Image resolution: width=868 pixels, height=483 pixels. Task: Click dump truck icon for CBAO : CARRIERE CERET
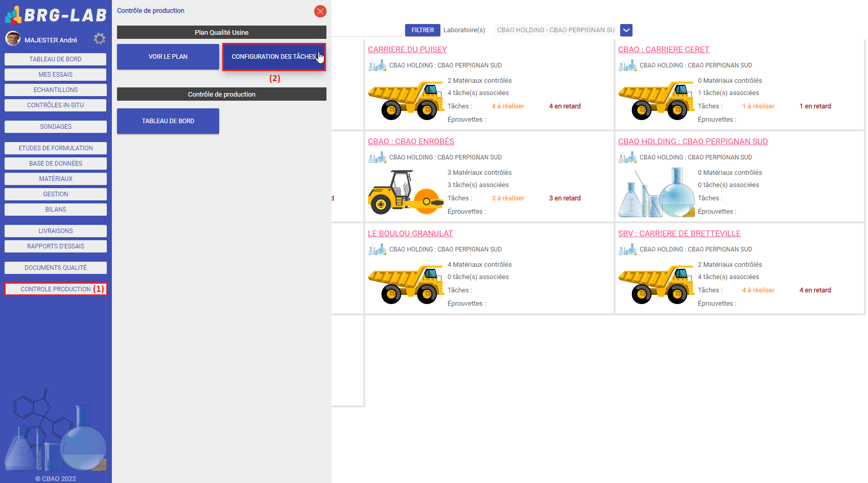(x=656, y=100)
